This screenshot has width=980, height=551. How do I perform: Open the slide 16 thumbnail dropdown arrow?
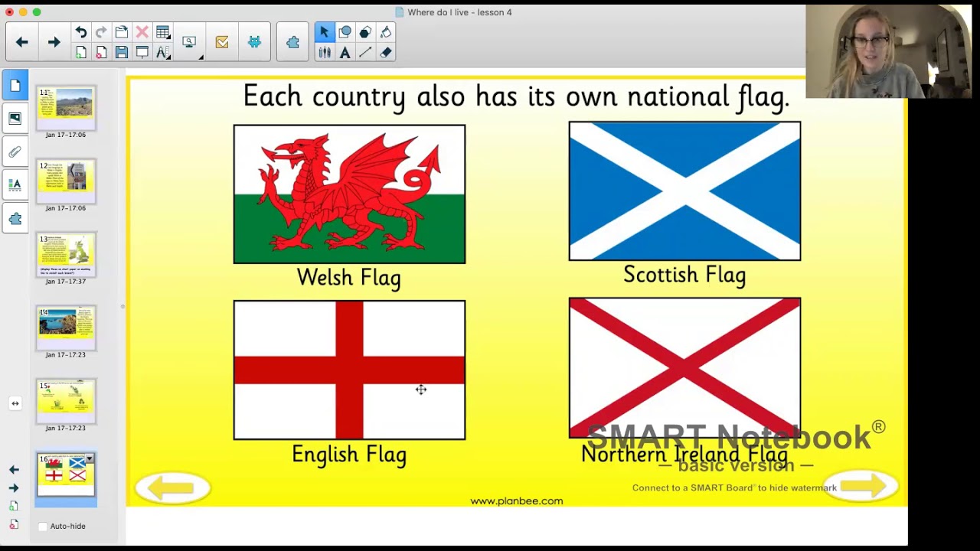point(90,459)
